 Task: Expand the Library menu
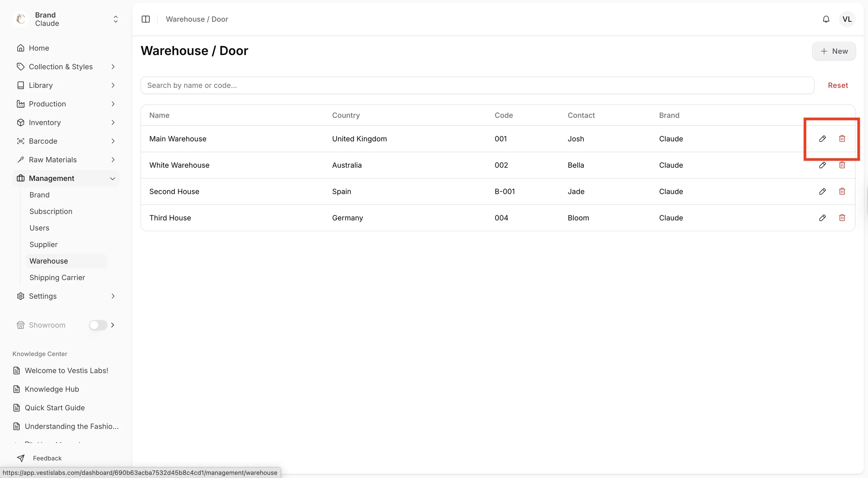pos(66,85)
